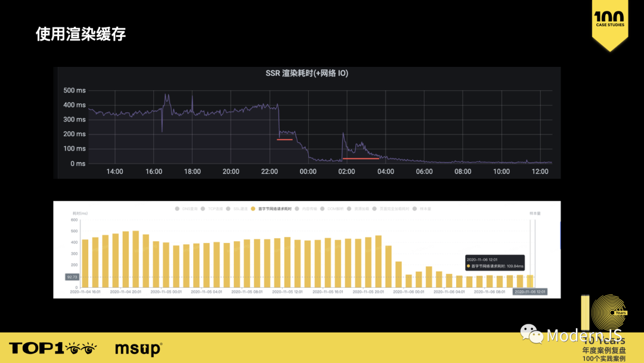Toggle the 页面完全加载耗时 legend series
The image size is (644, 363).
[391, 209]
